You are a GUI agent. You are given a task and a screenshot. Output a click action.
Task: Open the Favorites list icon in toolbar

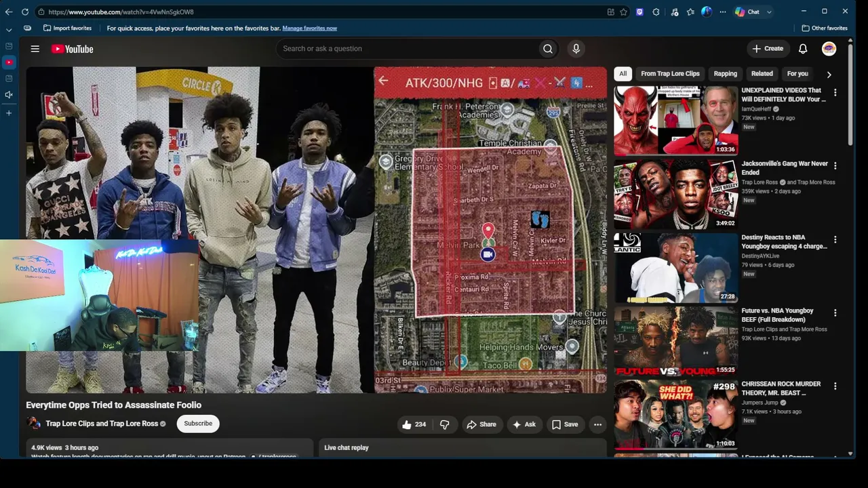point(690,12)
